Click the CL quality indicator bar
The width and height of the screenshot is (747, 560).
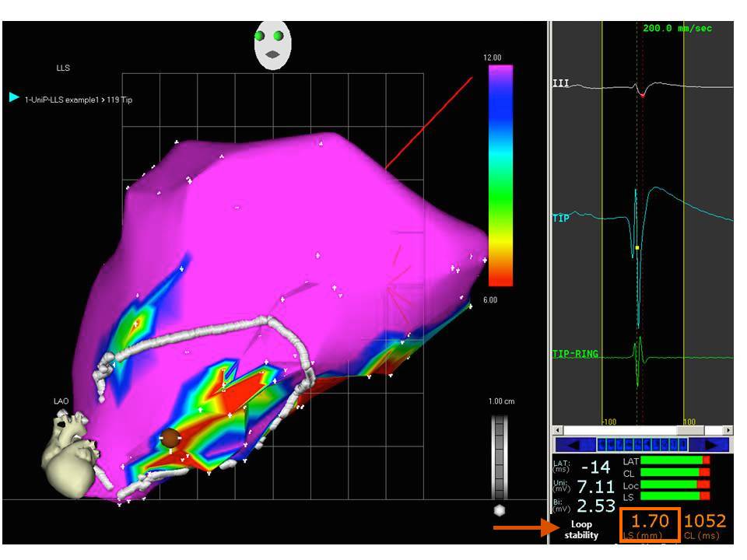point(675,472)
